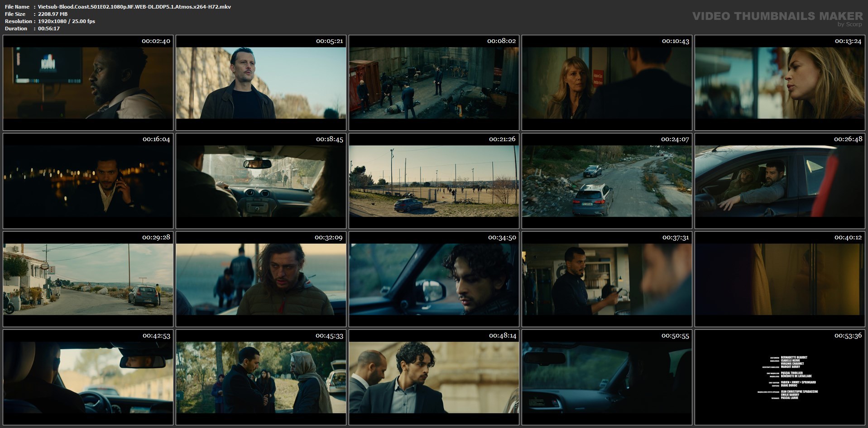
Task: Open the dark car frame 00:50:55
Action: pyautogui.click(x=607, y=377)
